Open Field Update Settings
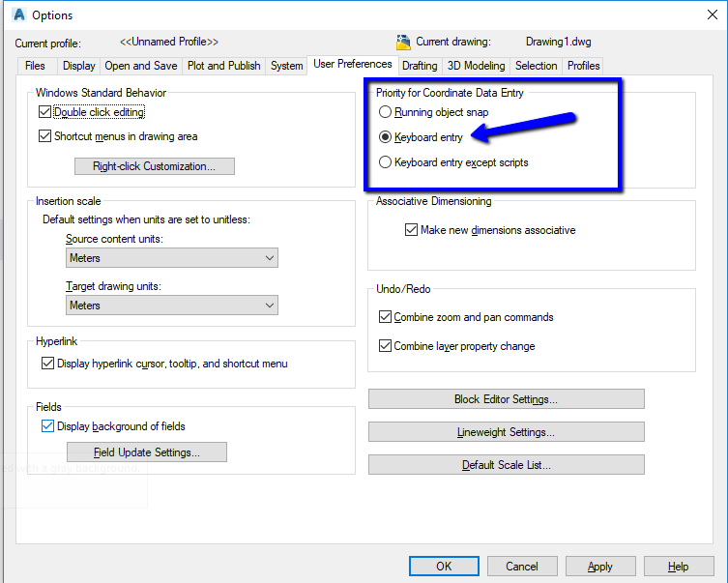728x583 pixels. pos(147,452)
